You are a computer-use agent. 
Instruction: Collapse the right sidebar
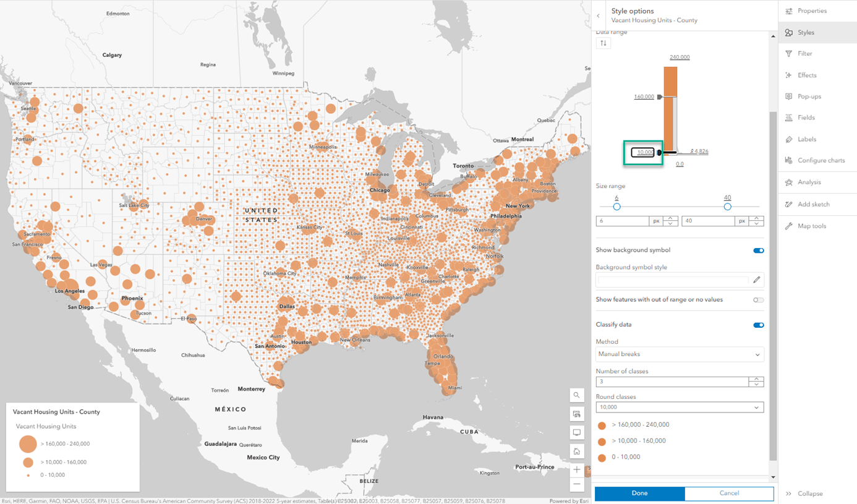(805, 493)
